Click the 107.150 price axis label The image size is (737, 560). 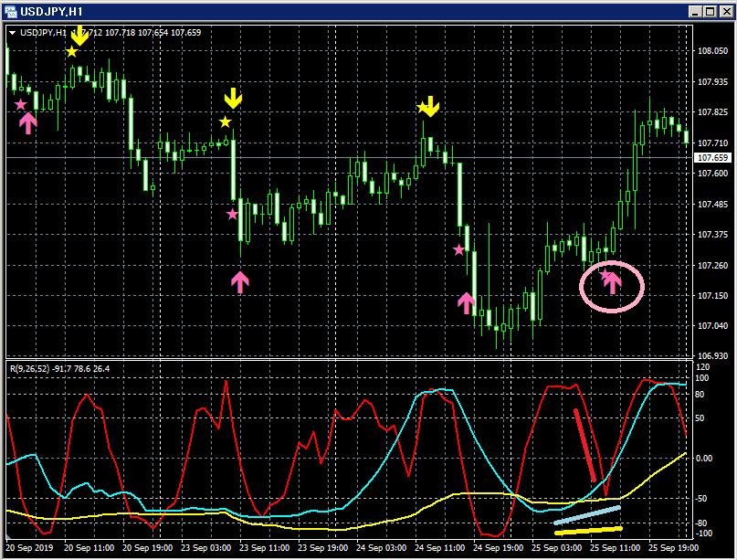(712, 295)
